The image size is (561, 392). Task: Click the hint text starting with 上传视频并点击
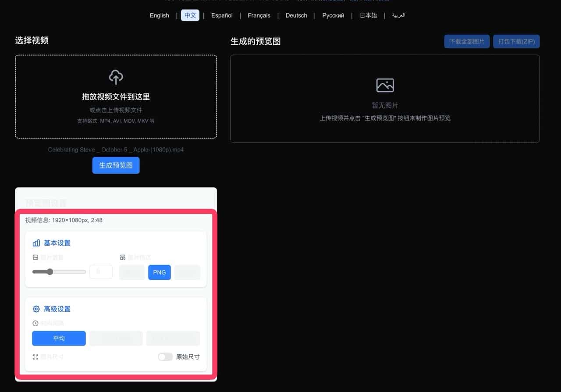pos(385,118)
